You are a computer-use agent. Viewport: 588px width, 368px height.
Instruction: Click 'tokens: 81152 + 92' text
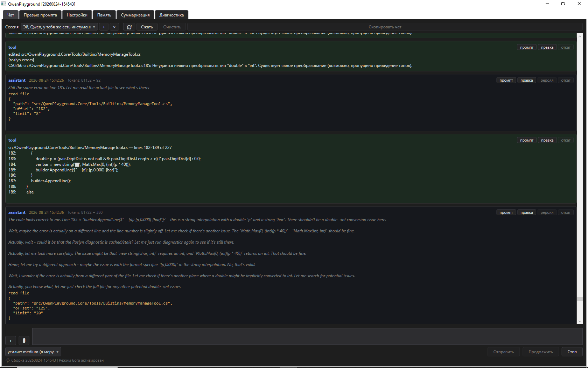pos(84,80)
